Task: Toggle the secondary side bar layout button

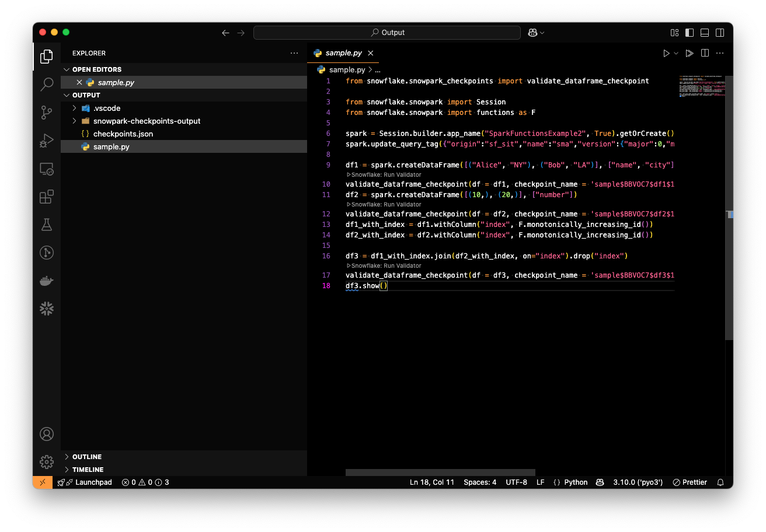Action: click(x=720, y=33)
